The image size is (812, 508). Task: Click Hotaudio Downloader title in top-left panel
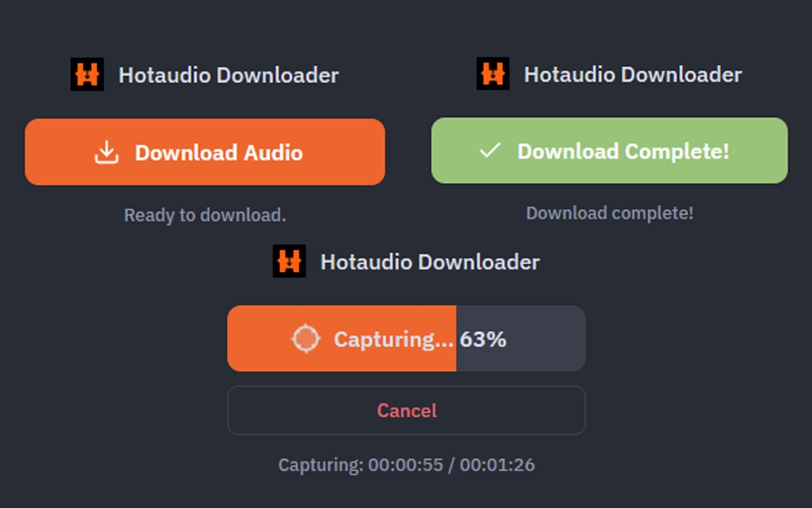[228, 75]
